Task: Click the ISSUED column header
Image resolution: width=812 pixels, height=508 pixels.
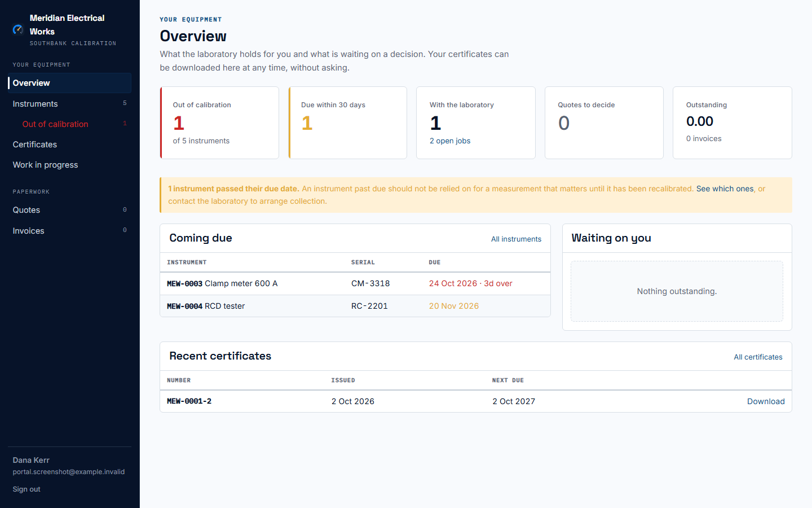Action: coord(343,380)
